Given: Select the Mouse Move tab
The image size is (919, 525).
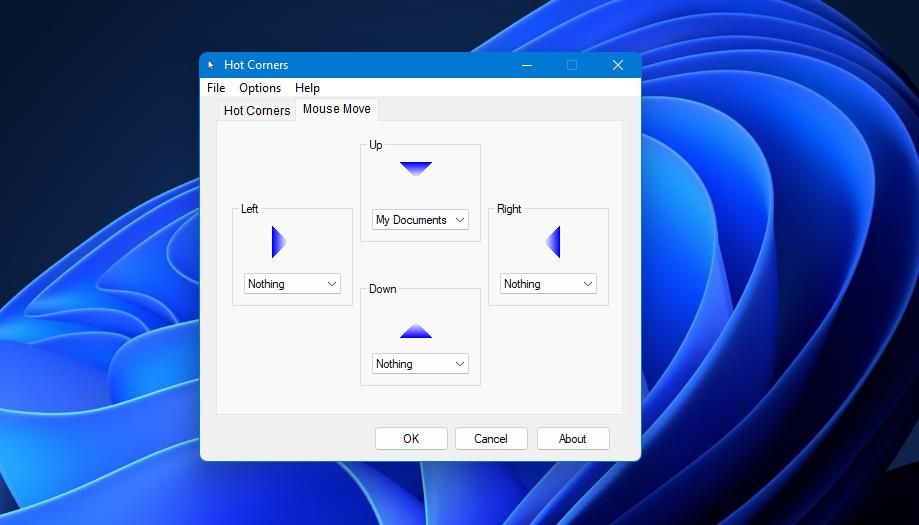Looking at the screenshot, I should (x=336, y=109).
